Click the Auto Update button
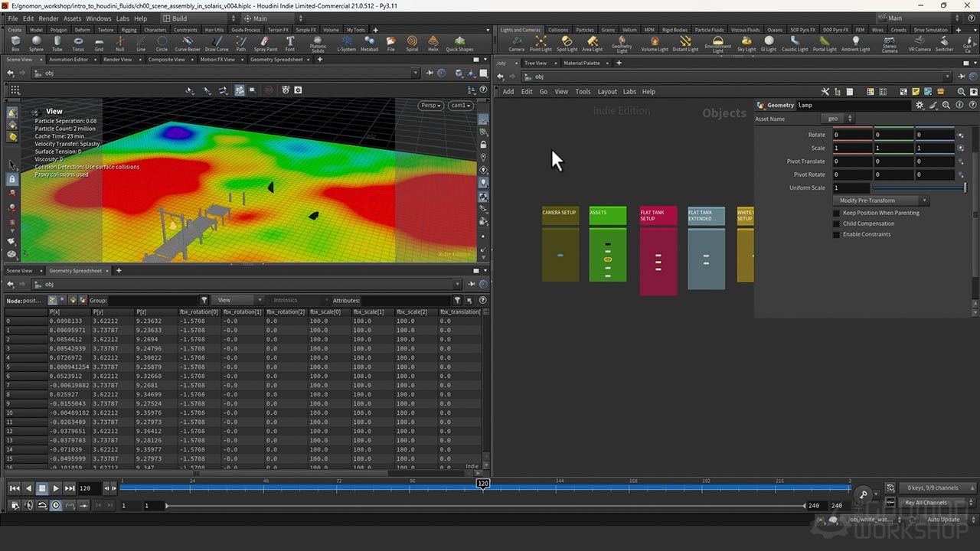The width and height of the screenshot is (980, 551). [x=942, y=520]
